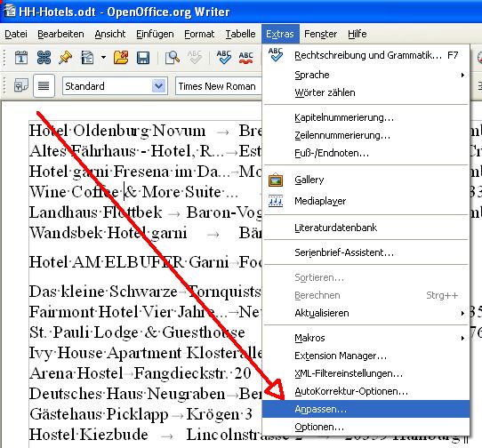Toggle AutoSpellcheck red wavy ABC icon

tap(246, 58)
